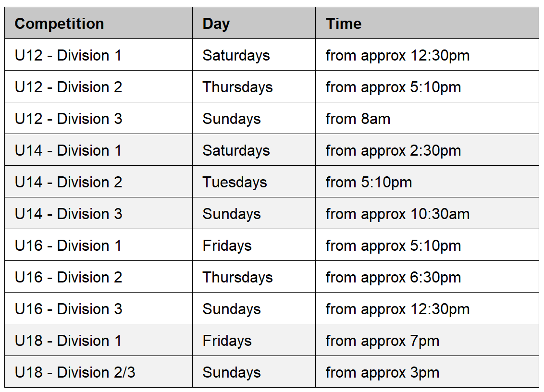Click the 'from 8am' time cell

(427, 118)
